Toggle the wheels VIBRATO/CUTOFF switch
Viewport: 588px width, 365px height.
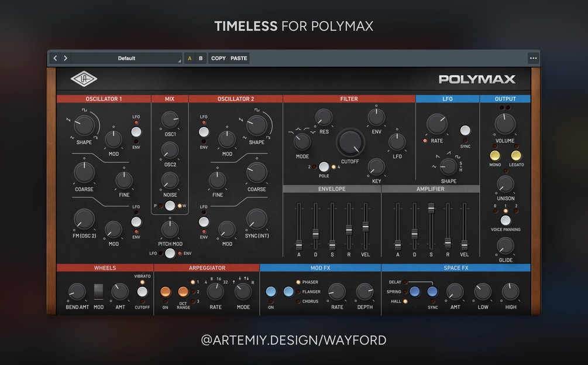coord(142,292)
